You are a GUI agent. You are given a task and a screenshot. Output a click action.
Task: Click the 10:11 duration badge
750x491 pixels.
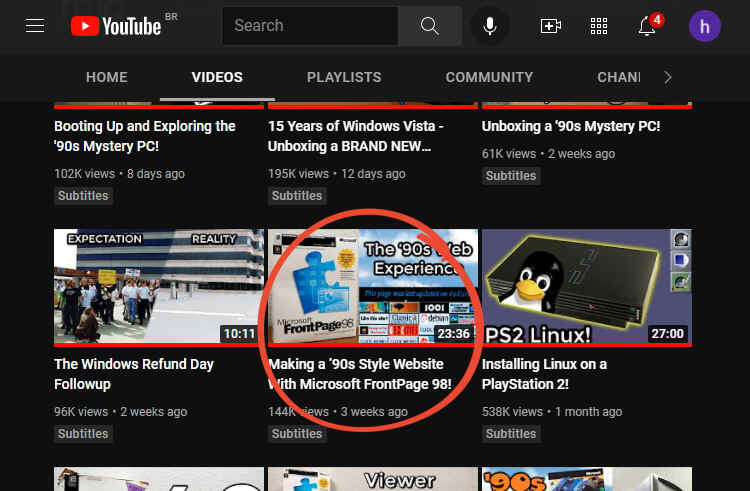coord(240,333)
